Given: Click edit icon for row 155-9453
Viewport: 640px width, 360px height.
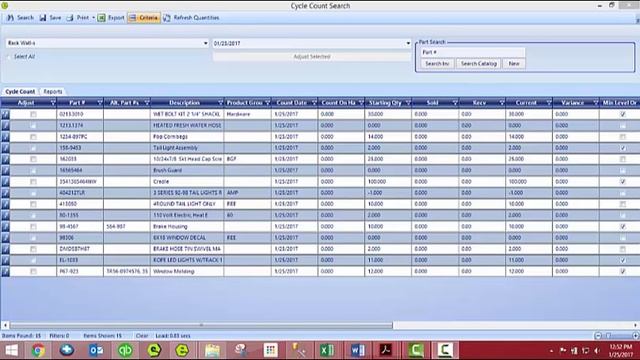Looking at the screenshot, I should [x=5, y=148].
